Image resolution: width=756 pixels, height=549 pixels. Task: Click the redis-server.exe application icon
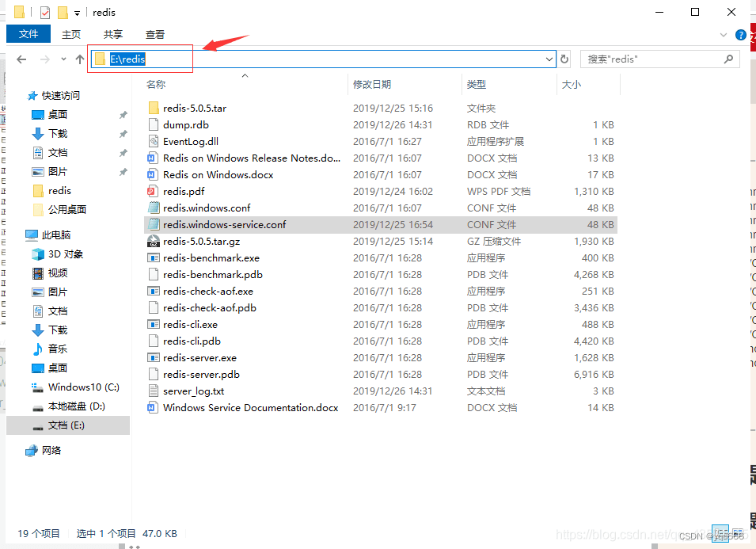tap(154, 358)
